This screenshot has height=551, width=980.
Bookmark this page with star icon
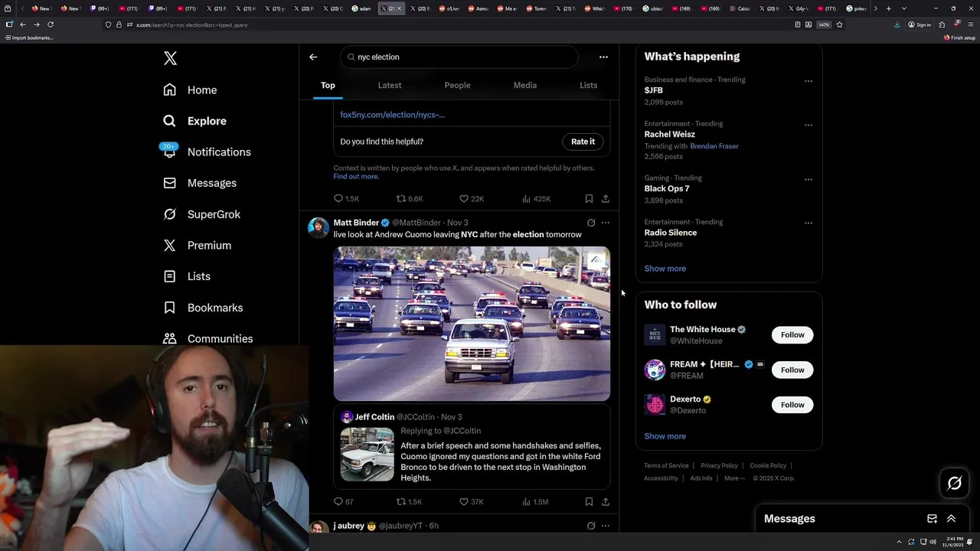click(x=839, y=24)
